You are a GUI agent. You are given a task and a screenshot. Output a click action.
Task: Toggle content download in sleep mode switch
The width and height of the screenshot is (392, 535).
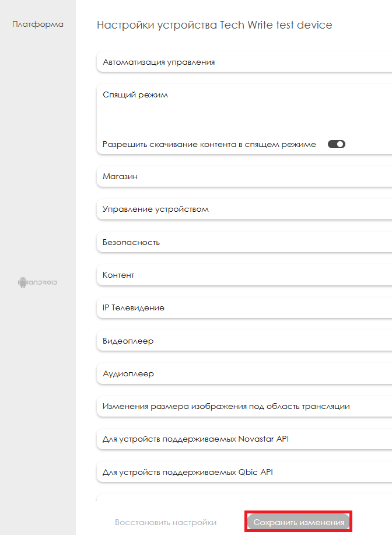click(337, 144)
